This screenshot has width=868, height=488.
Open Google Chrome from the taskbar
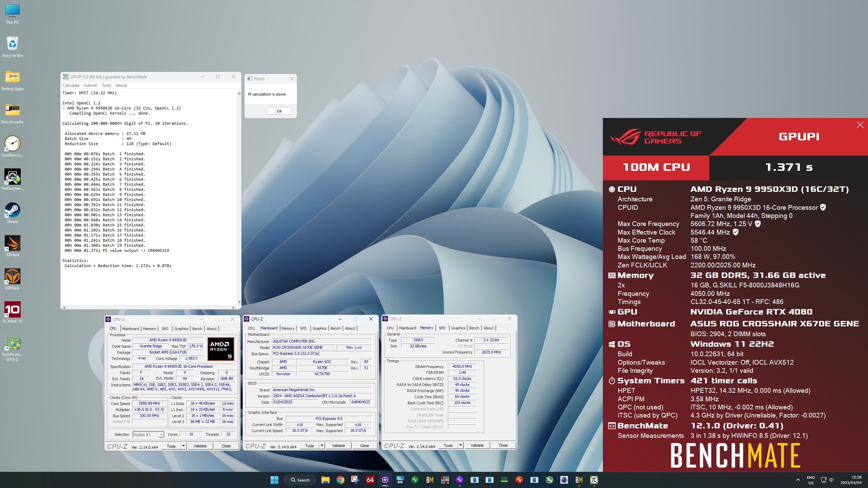pos(340,480)
